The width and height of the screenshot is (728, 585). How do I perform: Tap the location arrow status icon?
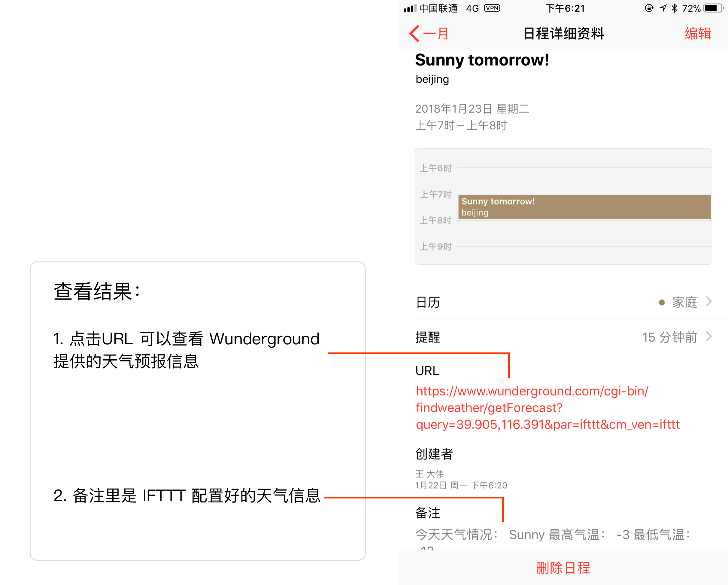click(x=663, y=8)
